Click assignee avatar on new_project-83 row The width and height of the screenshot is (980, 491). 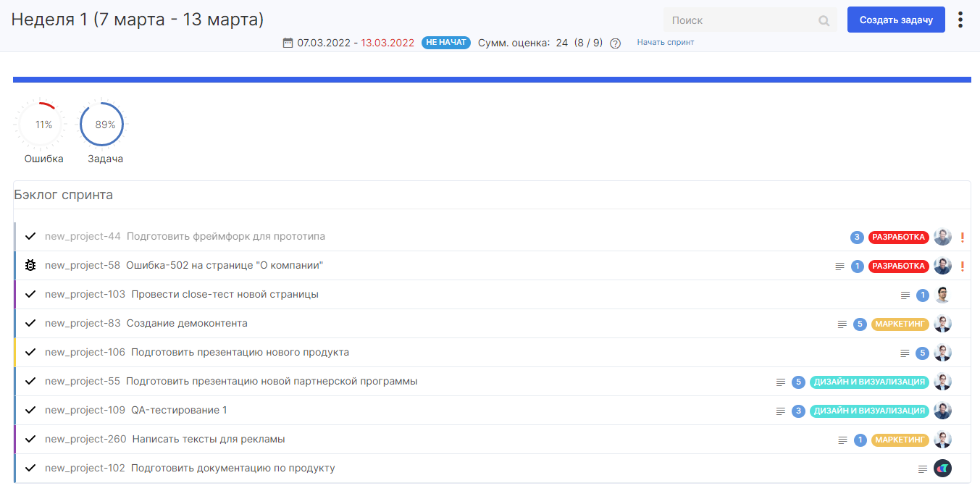point(942,324)
